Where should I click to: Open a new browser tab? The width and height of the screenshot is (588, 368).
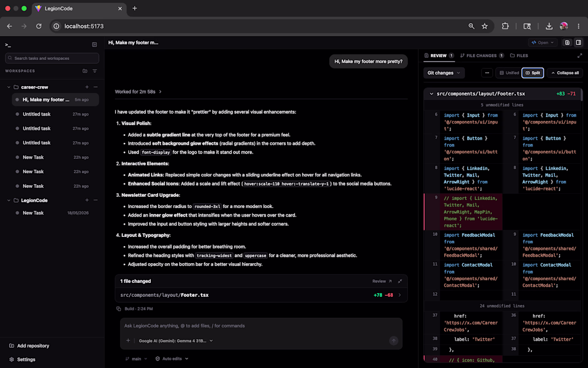point(135,8)
